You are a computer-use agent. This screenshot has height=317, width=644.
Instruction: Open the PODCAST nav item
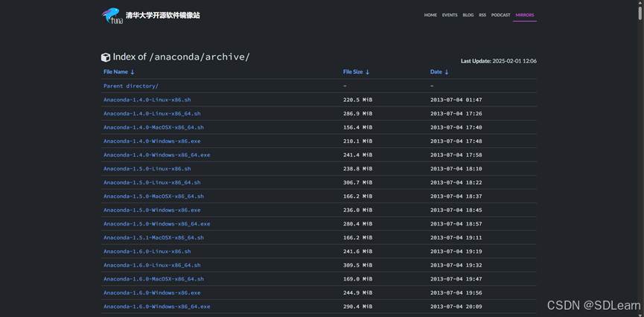point(500,15)
